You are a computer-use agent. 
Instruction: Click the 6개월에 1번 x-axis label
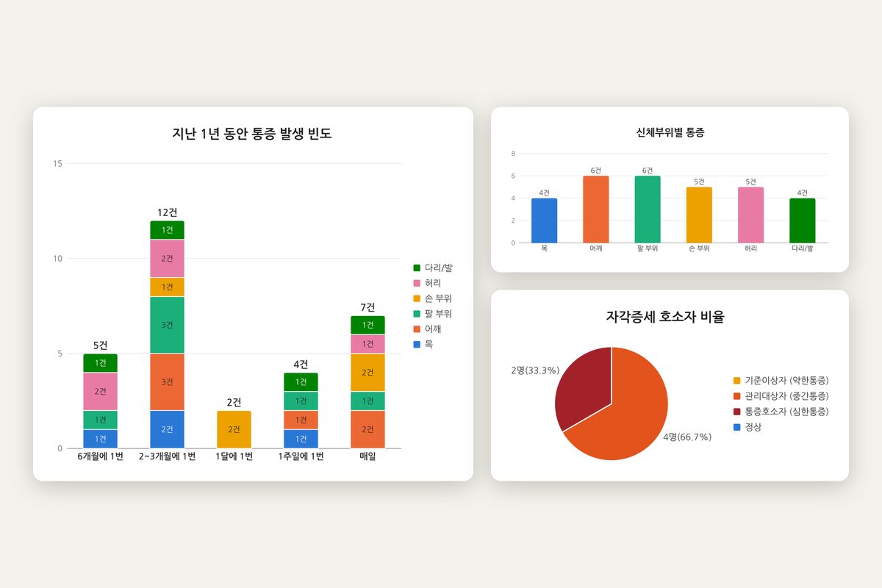tap(101, 456)
